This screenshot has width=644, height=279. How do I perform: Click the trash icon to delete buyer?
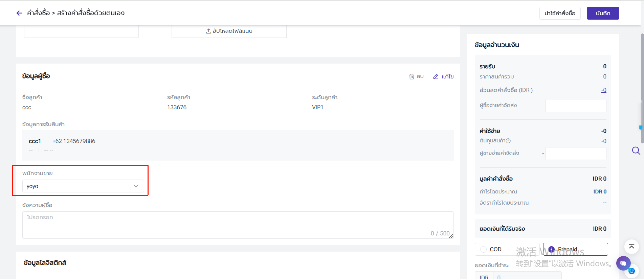412,76
